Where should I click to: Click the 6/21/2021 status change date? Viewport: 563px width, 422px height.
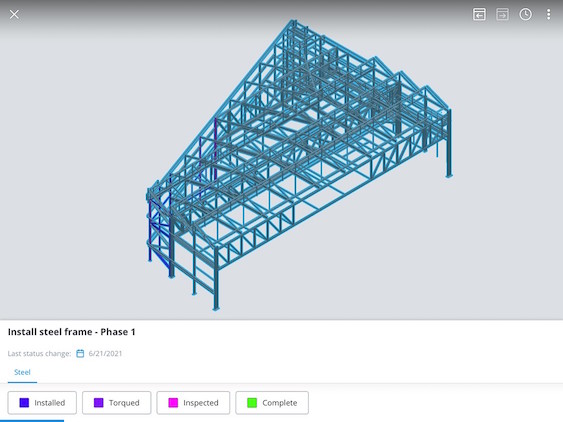(x=105, y=353)
